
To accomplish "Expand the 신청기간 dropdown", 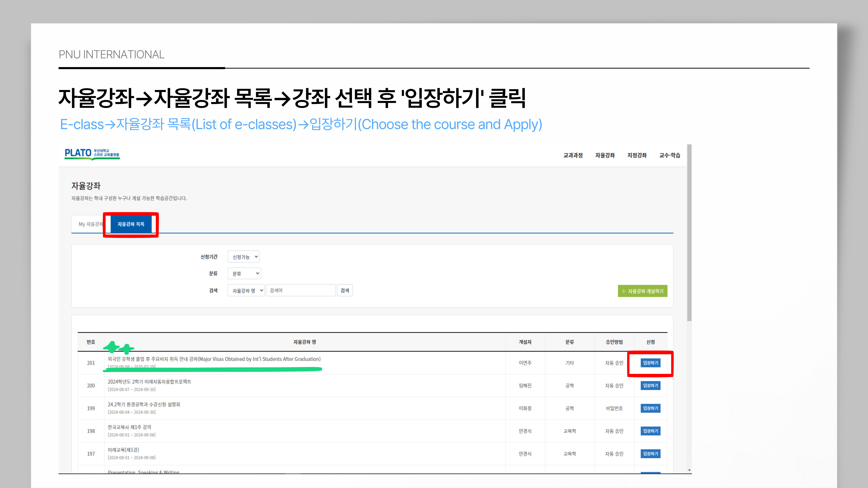I will (244, 257).
